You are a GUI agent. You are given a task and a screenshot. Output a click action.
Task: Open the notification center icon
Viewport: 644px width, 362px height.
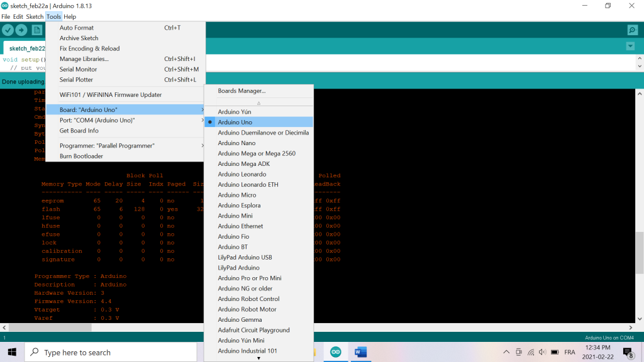tap(627, 353)
